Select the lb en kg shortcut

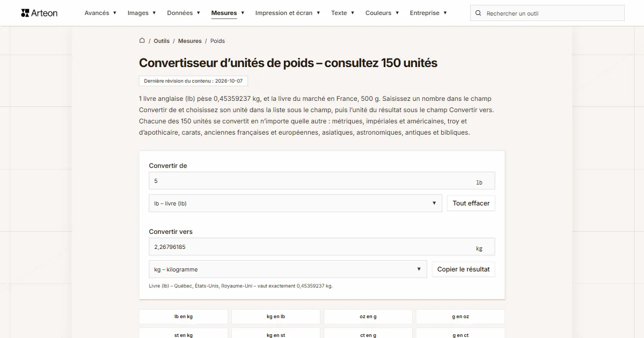pyautogui.click(x=184, y=317)
